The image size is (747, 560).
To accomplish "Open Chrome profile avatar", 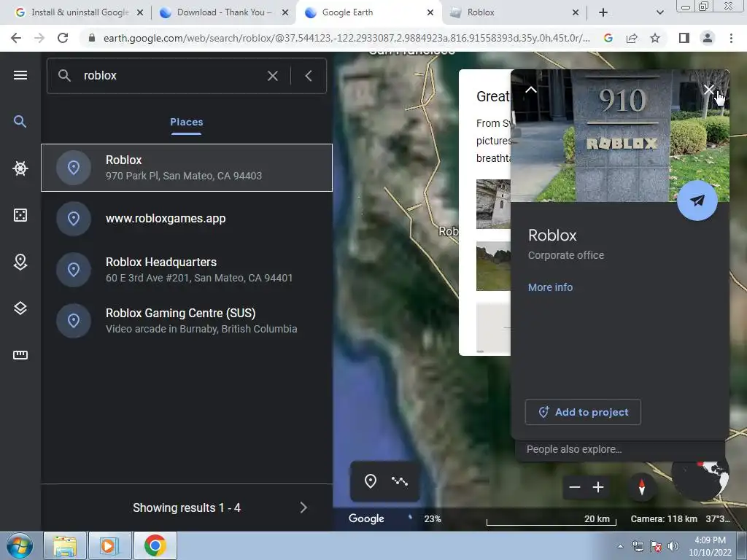I will pos(708,38).
